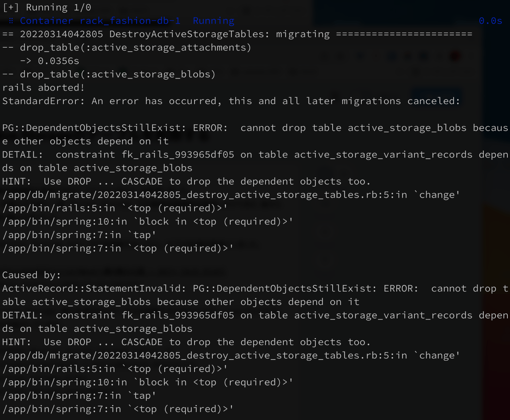510x420 pixels.
Task: Click the 'Caused by:' text
Action: coord(31,275)
